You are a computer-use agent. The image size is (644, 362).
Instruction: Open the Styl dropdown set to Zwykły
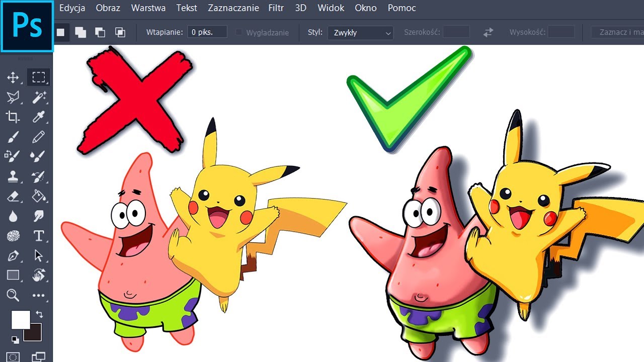pos(360,33)
